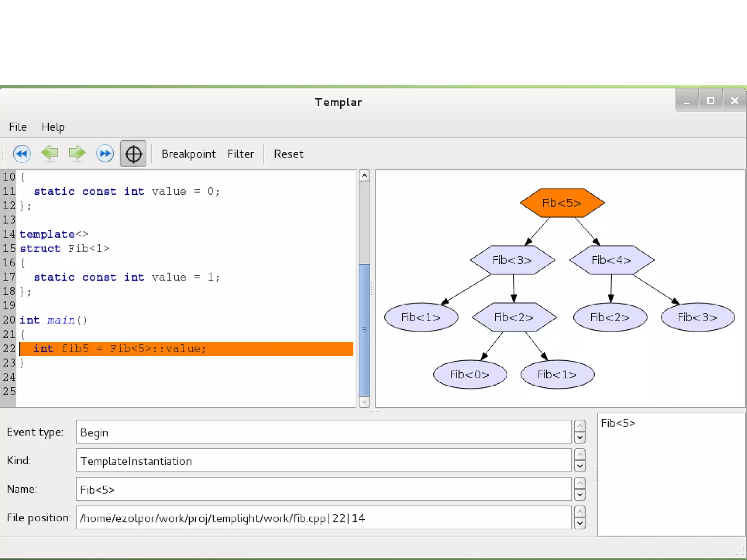The image size is (747, 560).
Task: Click the code editor scrollbar up arrow
Action: (364, 176)
